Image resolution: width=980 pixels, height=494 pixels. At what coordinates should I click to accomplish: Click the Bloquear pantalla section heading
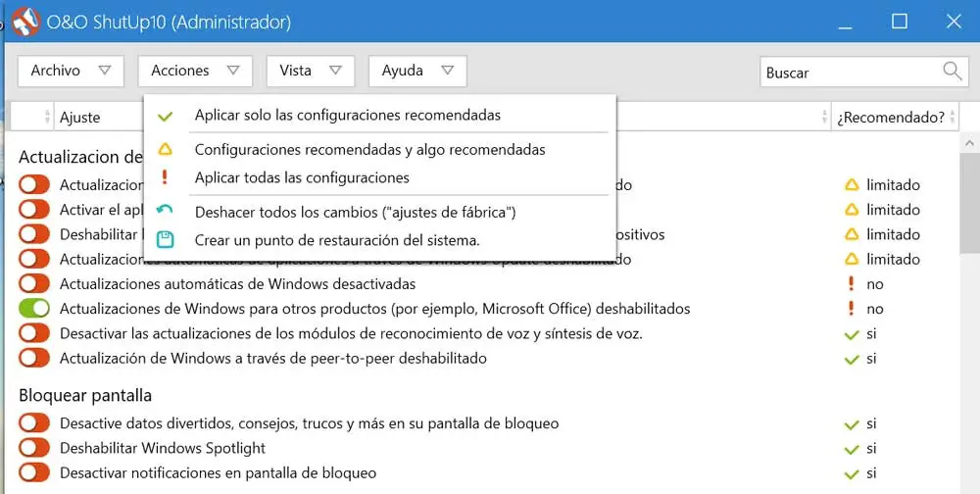85,395
